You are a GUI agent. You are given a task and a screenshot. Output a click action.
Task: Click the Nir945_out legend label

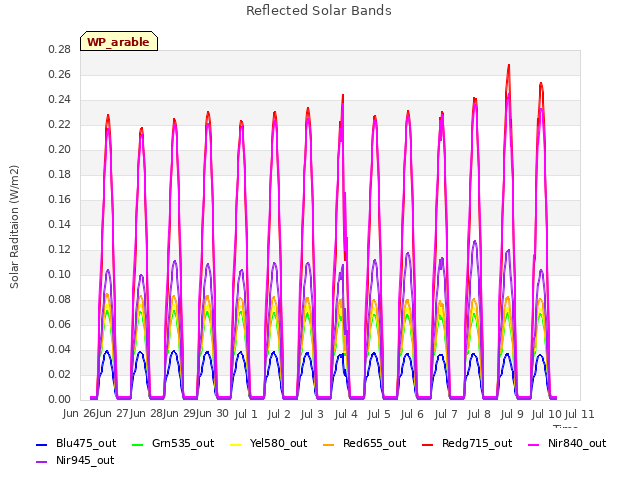85,460
